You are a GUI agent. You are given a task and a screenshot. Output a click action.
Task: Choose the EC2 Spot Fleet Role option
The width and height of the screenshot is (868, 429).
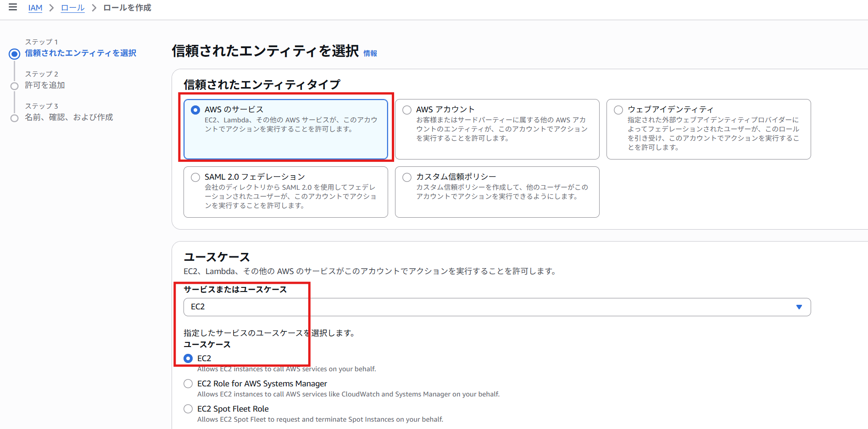[188, 409]
